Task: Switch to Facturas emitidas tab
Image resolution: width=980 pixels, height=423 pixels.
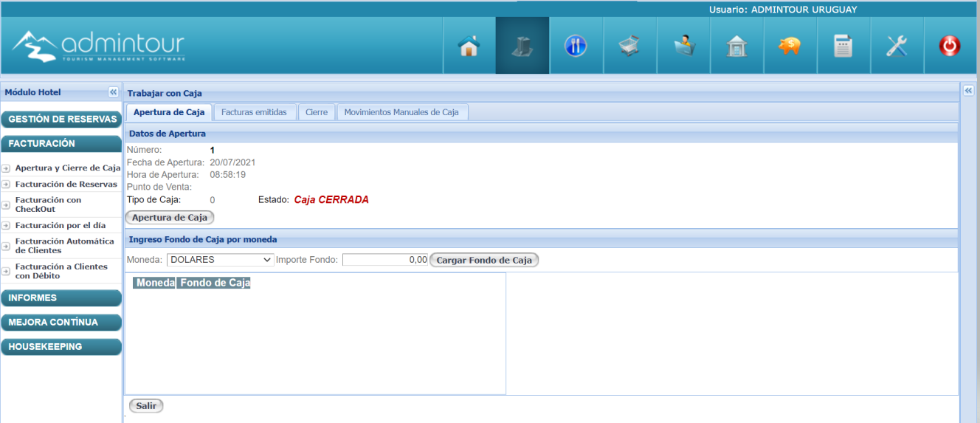Action: (x=255, y=112)
